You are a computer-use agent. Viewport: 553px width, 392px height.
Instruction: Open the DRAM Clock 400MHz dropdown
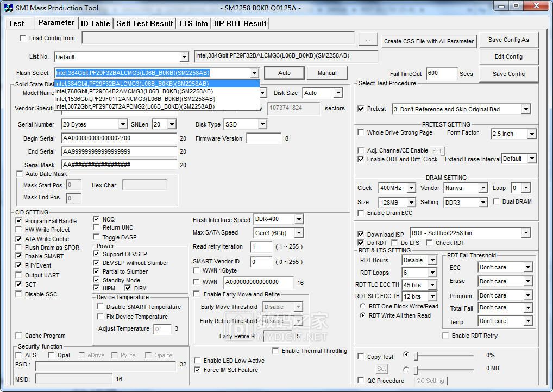coord(411,188)
